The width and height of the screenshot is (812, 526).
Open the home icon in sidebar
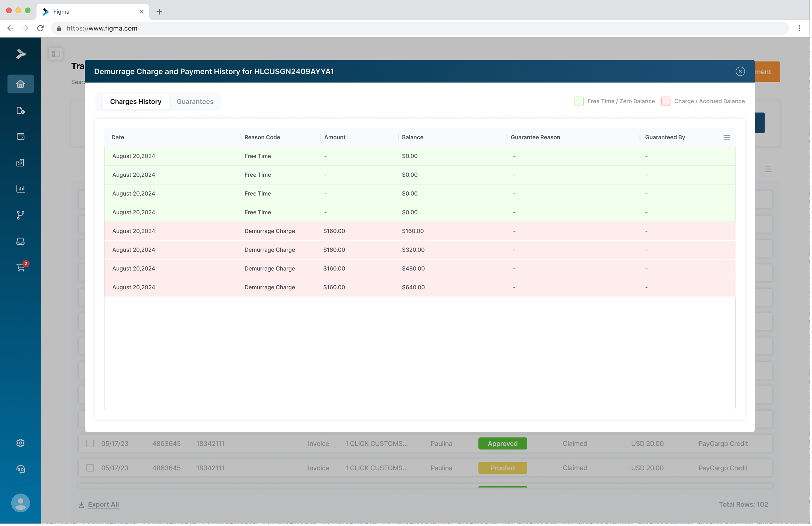pyautogui.click(x=20, y=84)
